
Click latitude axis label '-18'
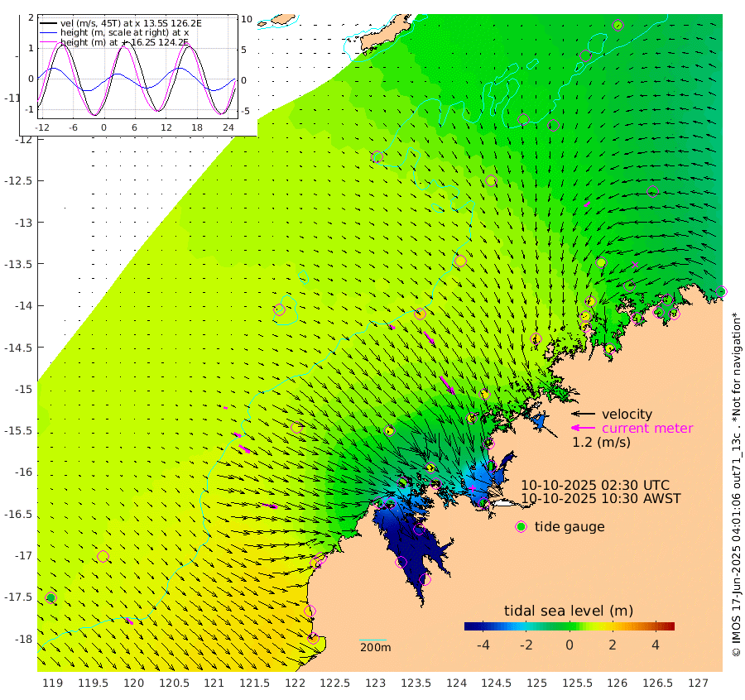pyautogui.click(x=23, y=639)
